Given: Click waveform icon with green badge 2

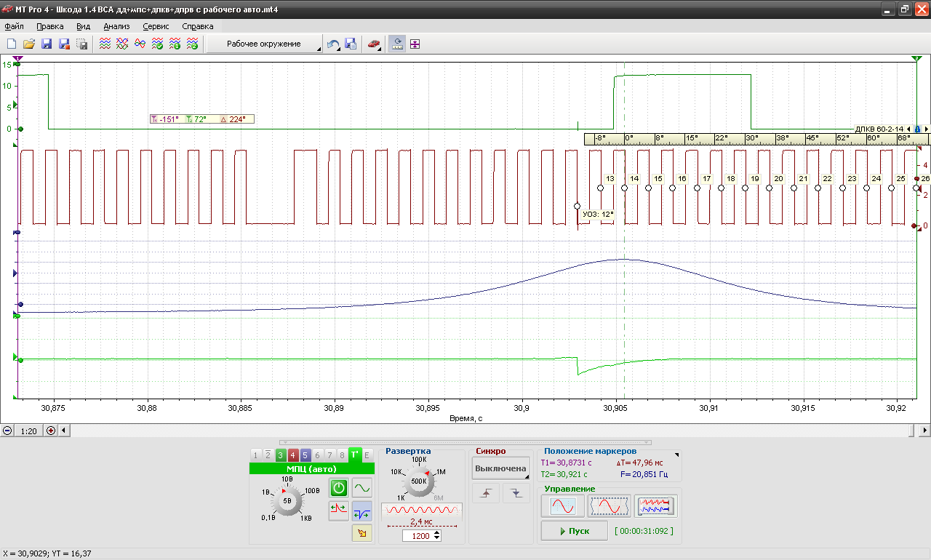Looking at the screenshot, I should coord(193,44).
